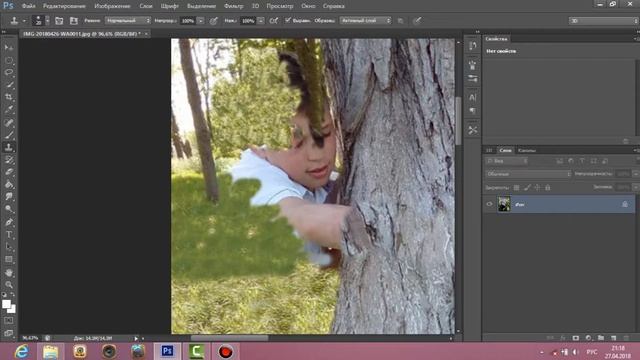Image resolution: width=640 pixels, height=360 pixels.
Task: Select the Quick Selection tool
Action: coord(9,85)
